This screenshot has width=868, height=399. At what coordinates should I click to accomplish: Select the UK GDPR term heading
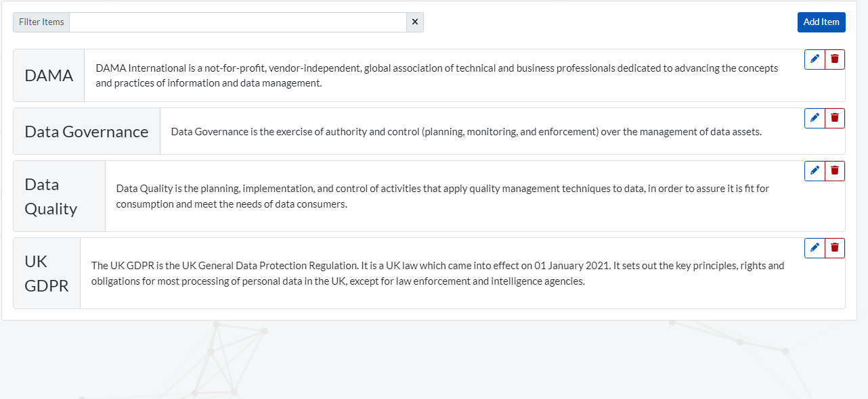point(47,273)
